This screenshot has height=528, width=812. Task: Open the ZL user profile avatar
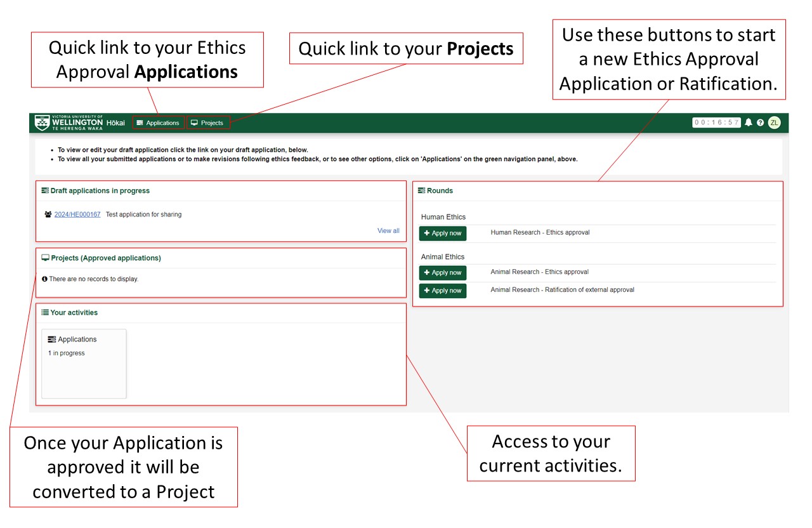(x=774, y=122)
